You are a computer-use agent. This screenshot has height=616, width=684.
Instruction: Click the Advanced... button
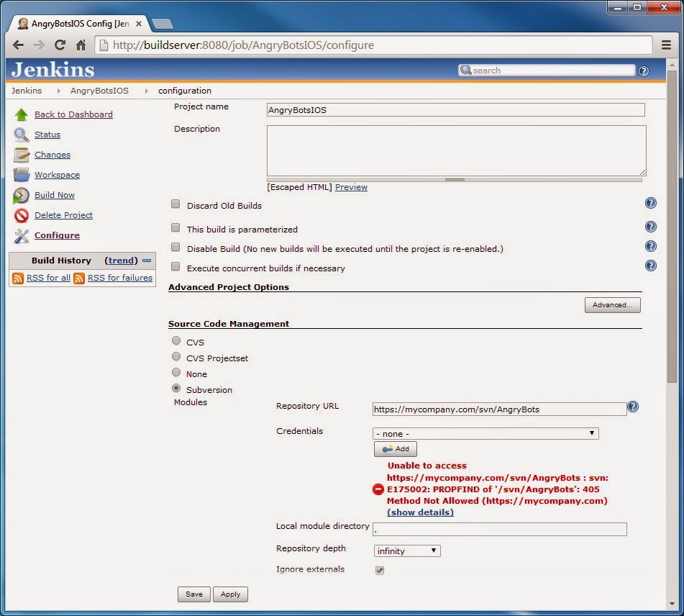click(x=613, y=305)
